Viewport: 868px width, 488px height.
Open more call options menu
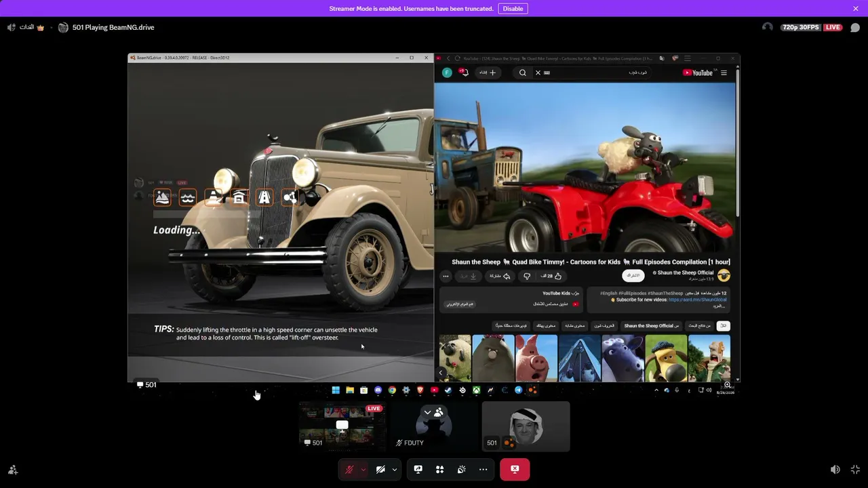pyautogui.click(x=483, y=469)
